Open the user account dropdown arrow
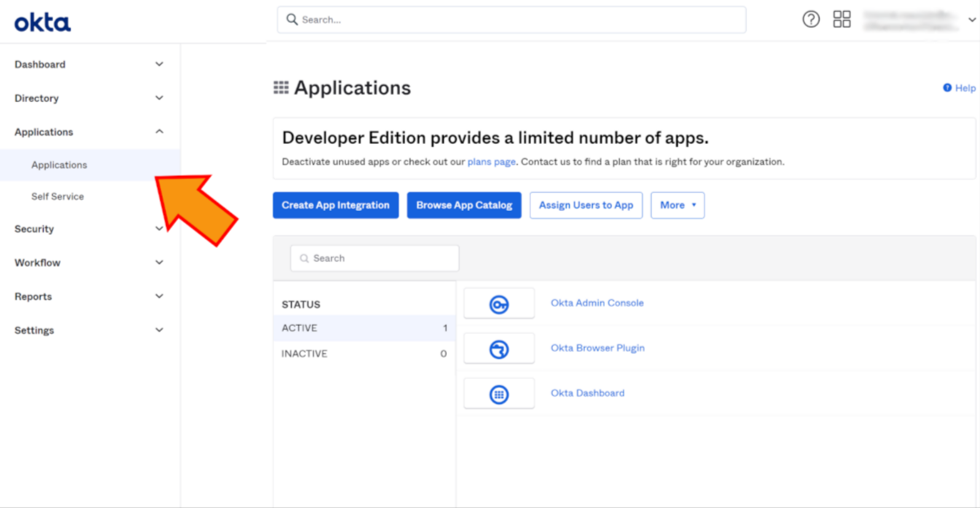The image size is (980, 508). [x=972, y=20]
